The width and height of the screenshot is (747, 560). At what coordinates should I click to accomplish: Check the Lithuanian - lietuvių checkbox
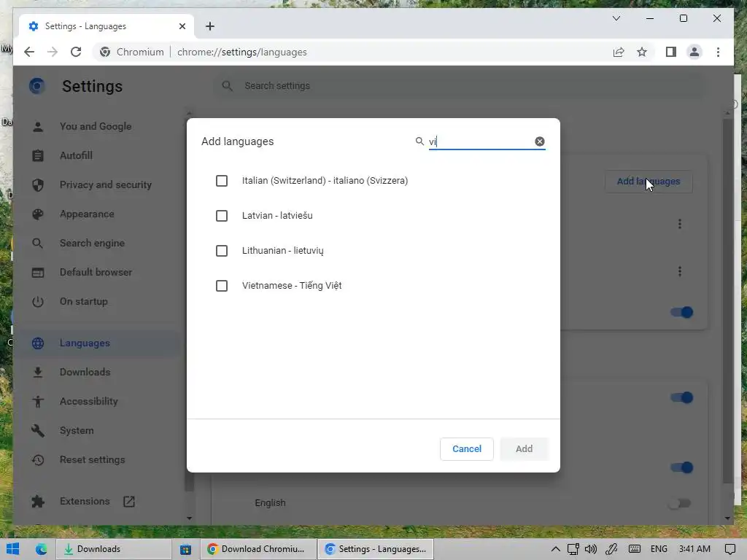click(222, 251)
